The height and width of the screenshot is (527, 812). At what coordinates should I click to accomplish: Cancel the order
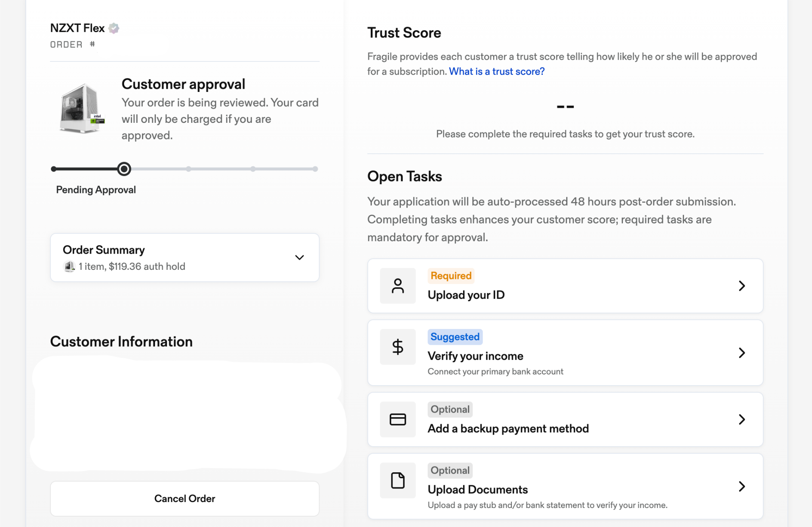pos(185,498)
